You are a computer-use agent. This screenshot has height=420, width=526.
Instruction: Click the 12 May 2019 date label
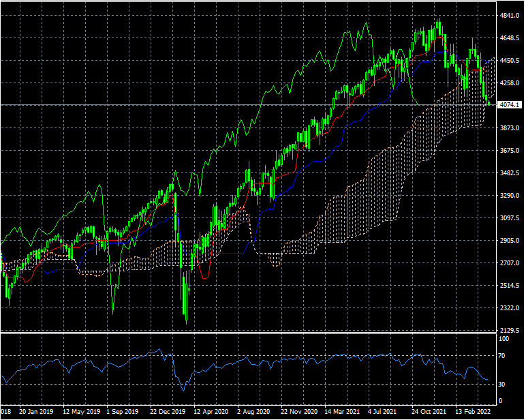[82, 412]
